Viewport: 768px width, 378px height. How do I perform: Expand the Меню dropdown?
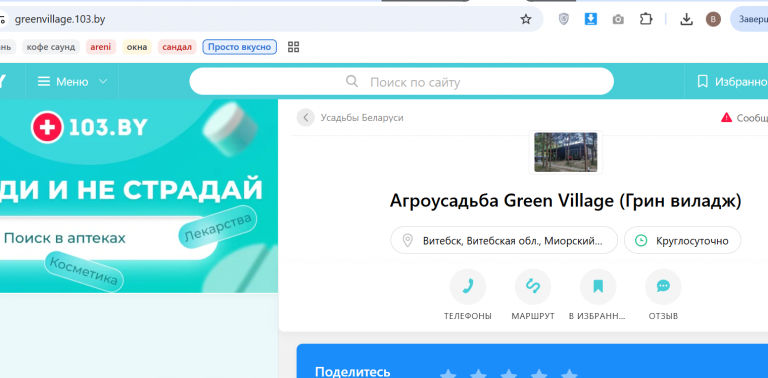click(x=72, y=82)
